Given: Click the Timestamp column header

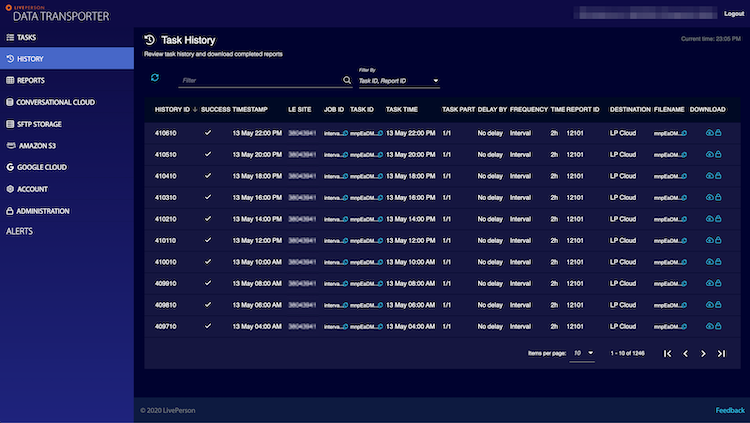Looking at the screenshot, I should [250, 110].
